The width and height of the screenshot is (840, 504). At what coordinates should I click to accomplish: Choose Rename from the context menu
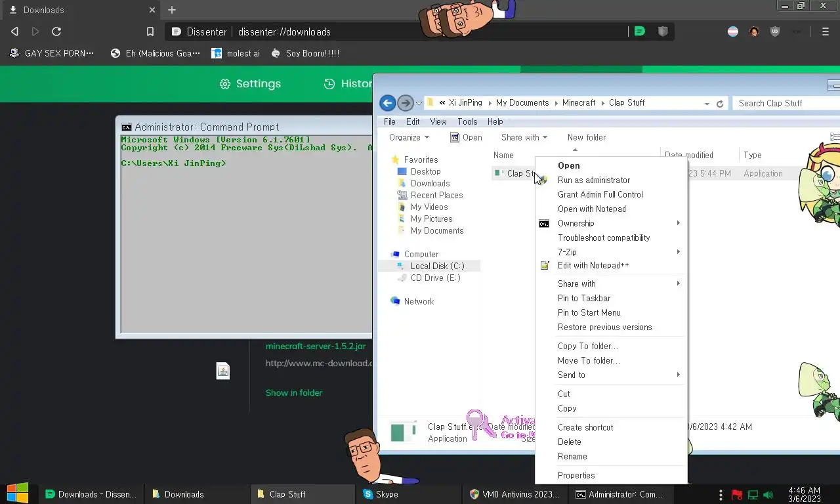(611, 457)
